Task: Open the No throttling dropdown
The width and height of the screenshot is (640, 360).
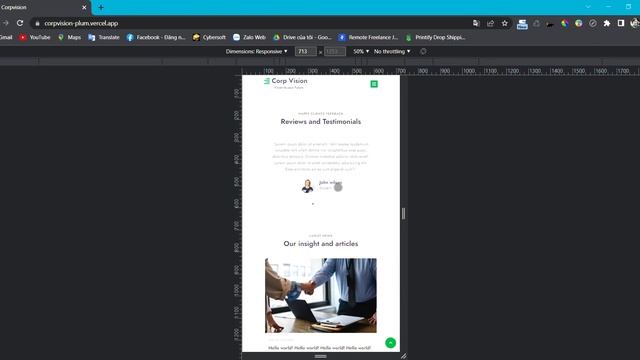Action: click(x=392, y=51)
